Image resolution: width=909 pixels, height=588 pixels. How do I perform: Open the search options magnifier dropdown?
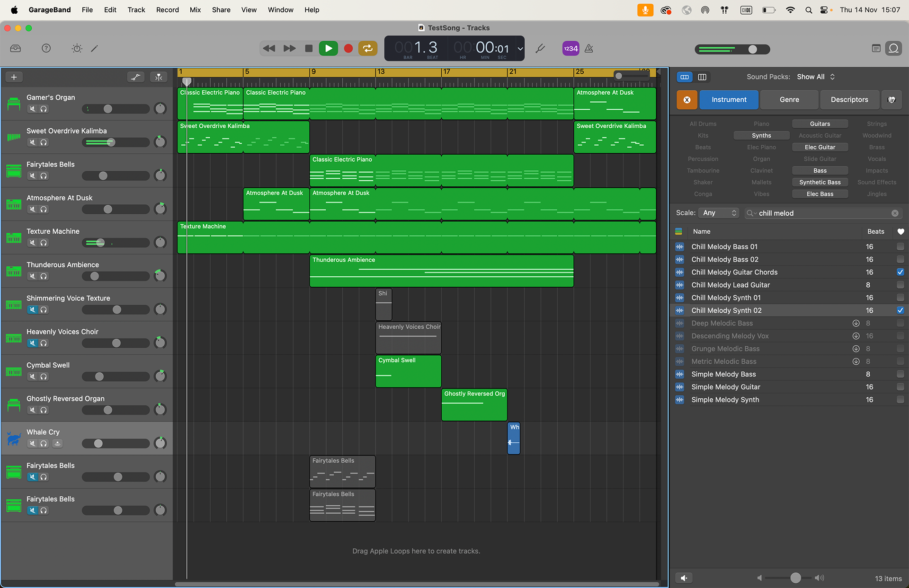[751, 213]
